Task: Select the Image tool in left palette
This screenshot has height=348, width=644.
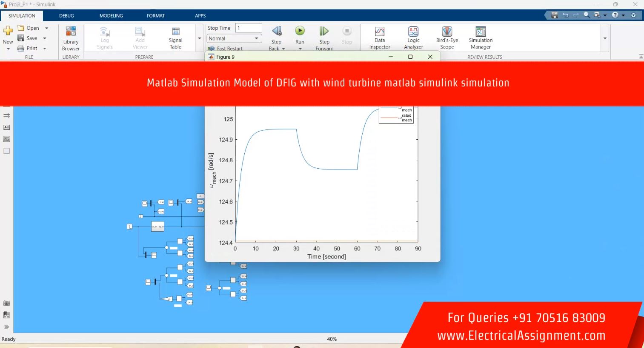Action: tap(6, 139)
